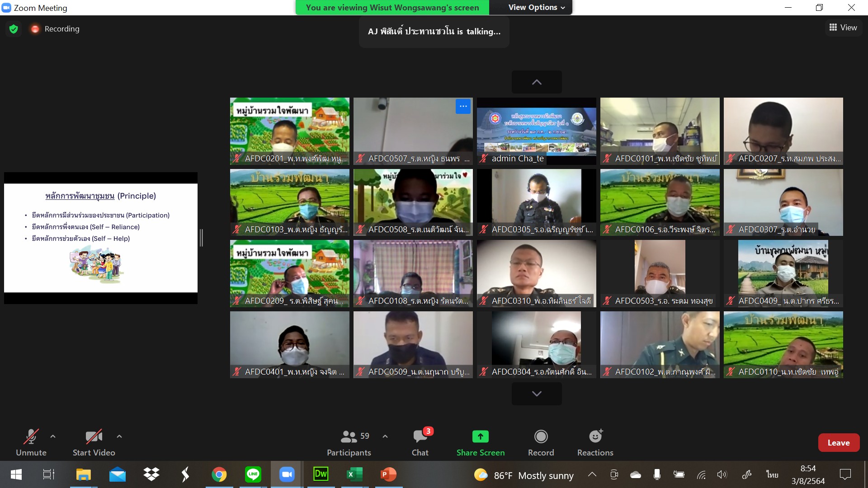Click the Share Screen button

[481, 443]
